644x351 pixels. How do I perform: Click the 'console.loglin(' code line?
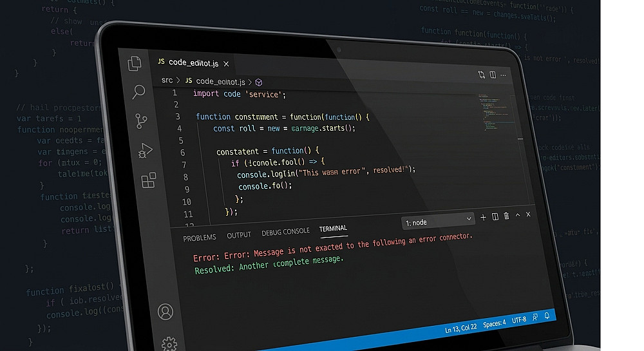(326, 172)
